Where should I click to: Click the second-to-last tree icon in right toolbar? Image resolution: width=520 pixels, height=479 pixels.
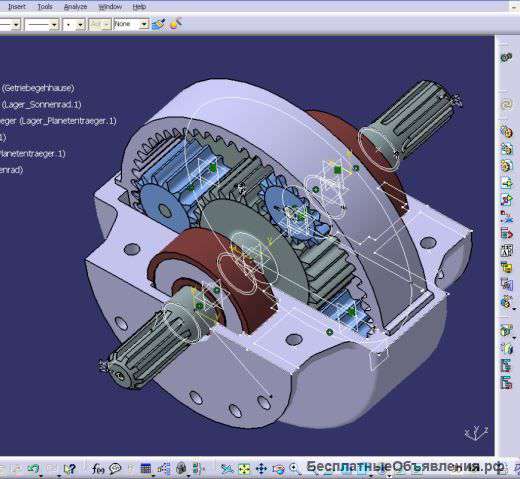[x=506, y=365]
